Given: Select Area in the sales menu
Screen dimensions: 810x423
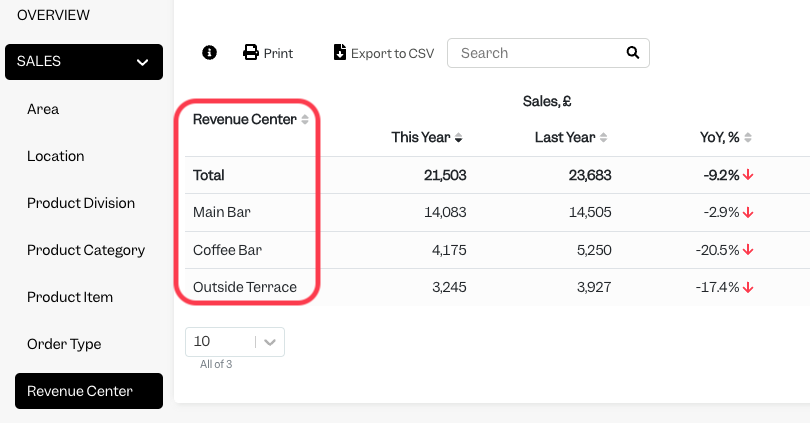Looking at the screenshot, I should pyautogui.click(x=43, y=109).
